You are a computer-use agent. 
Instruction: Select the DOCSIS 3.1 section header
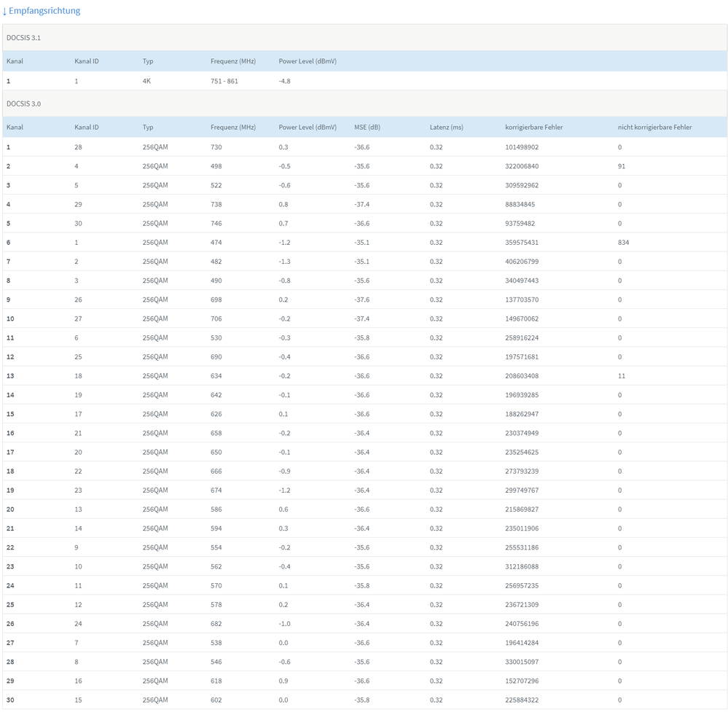(x=23, y=37)
